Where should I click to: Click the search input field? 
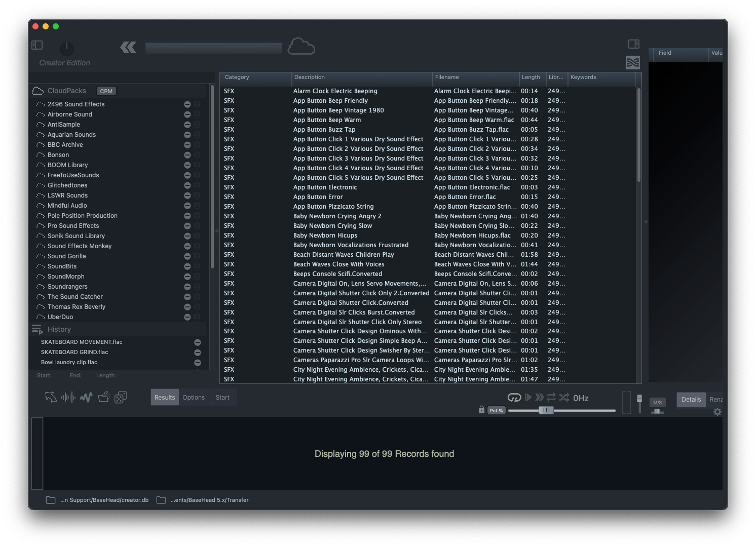[x=213, y=48]
